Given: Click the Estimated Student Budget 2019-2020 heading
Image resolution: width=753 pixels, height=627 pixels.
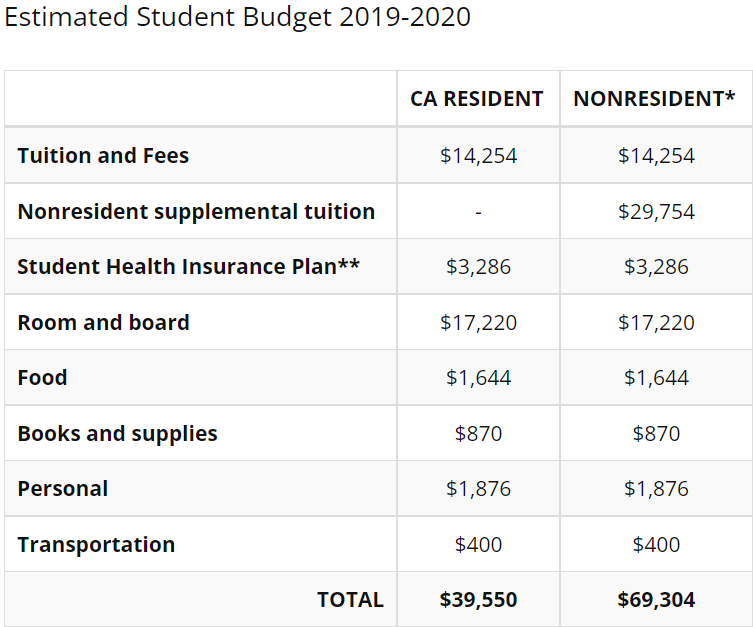Looking at the screenshot, I should click(237, 17).
